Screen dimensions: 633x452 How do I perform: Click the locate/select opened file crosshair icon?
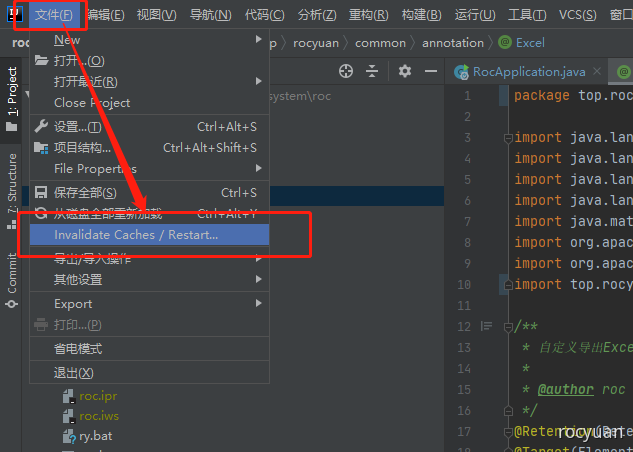click(x=346, y=71)
